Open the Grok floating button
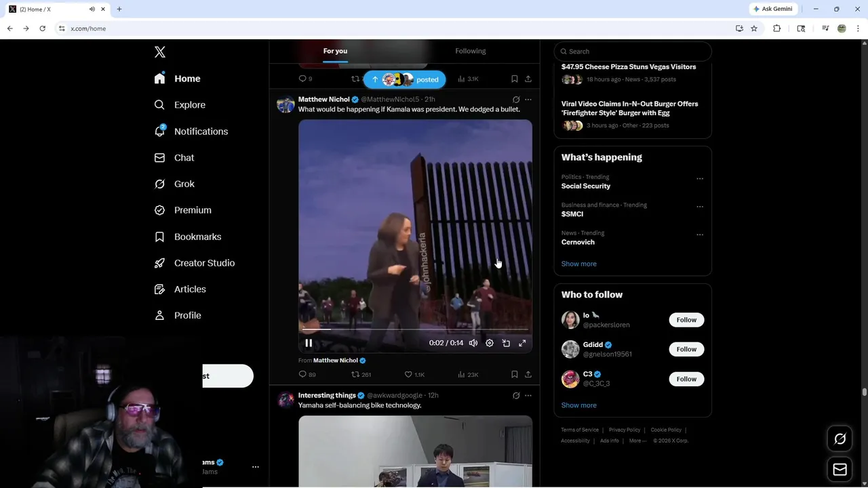Viewport: 868px width, 488px height. pyautogui.click(x=840, y=439)
